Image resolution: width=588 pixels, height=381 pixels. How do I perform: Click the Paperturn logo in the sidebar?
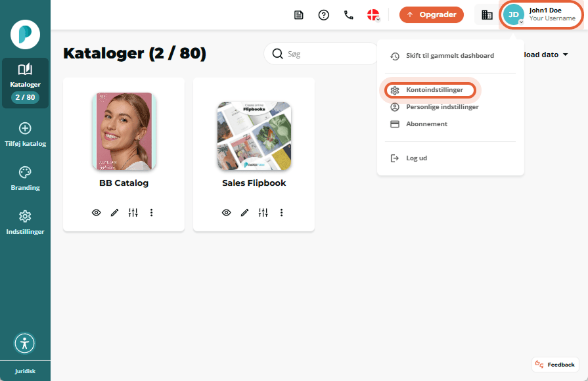tap(25, 35)
